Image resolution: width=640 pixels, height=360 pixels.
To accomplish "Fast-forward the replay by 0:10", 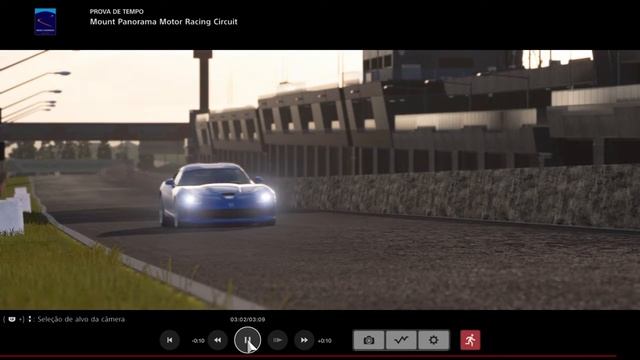I will click(304, 340).
